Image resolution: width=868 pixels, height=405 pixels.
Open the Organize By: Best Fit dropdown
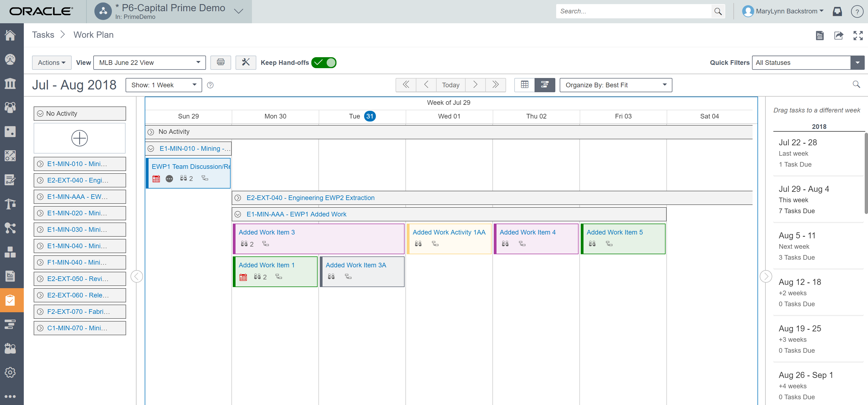coord(616,85)
